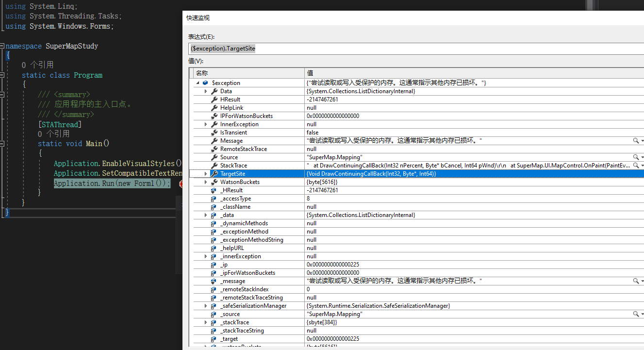
Task: Select the _stackTraceString row name
Action: 242,331
